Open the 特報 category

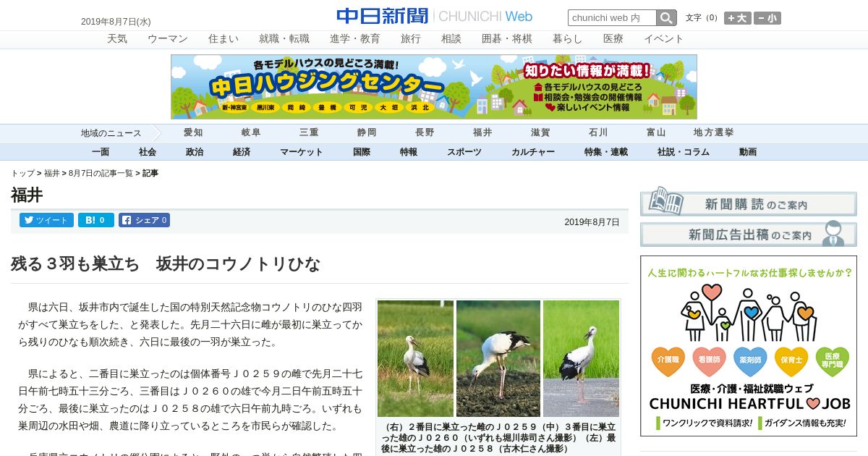pyautogui.click(x=409, y=152)
